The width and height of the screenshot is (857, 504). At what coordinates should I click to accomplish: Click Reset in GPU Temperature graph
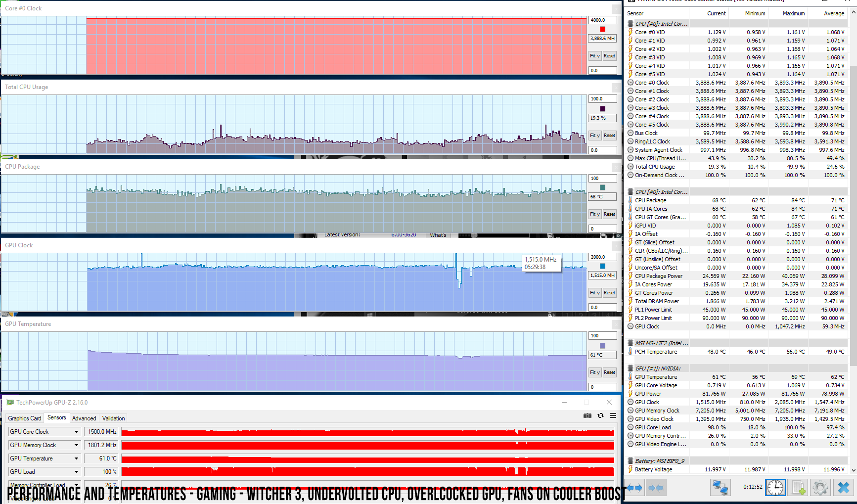(609, 372)
